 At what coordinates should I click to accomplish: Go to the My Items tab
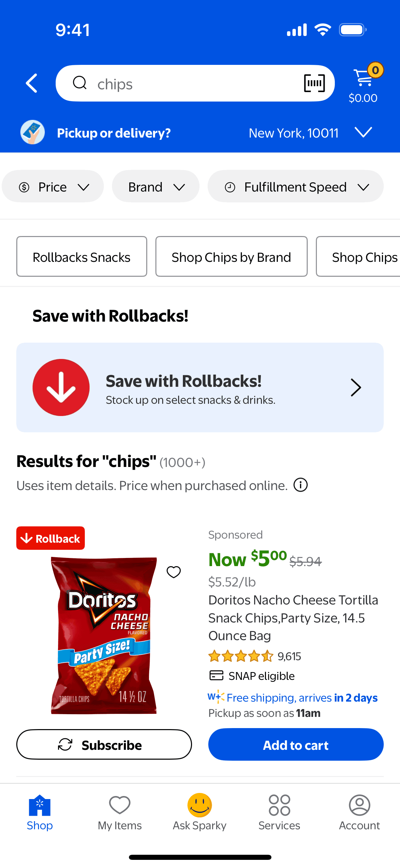(120, 812)
